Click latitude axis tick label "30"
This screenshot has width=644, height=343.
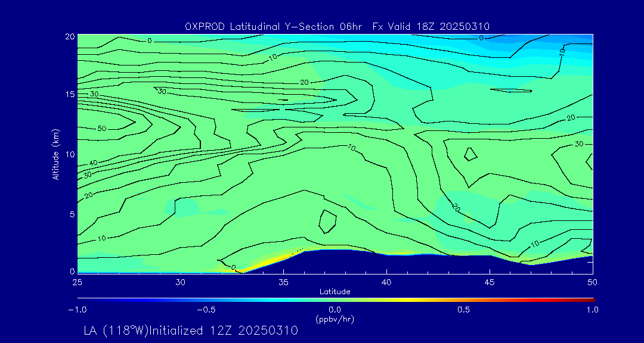click(x=180, y=282)
